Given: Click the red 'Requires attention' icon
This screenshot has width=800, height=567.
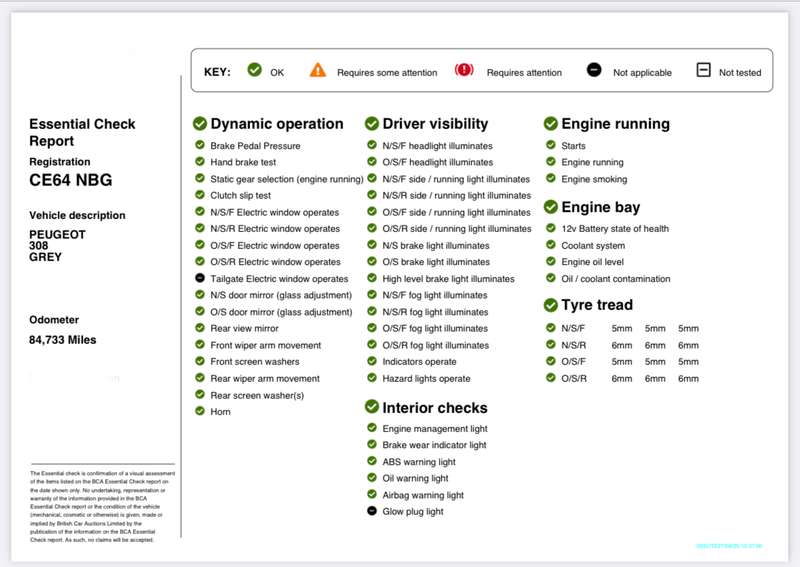Looking at the screenshot, I should click(464, 71).
